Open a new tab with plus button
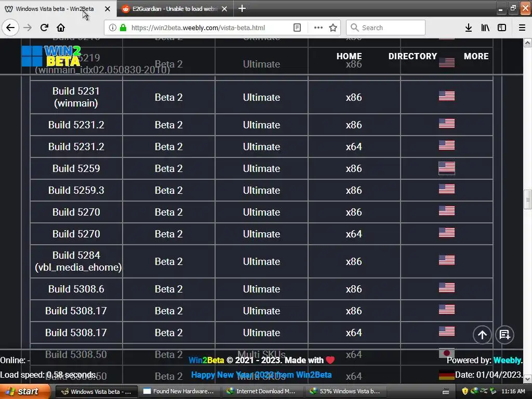 (x=242, y=8)
